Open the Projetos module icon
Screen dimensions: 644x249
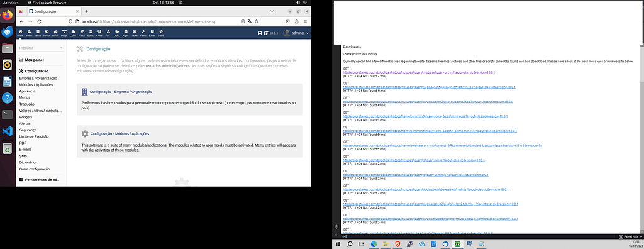pyautogui.click(x=64, y=33)
